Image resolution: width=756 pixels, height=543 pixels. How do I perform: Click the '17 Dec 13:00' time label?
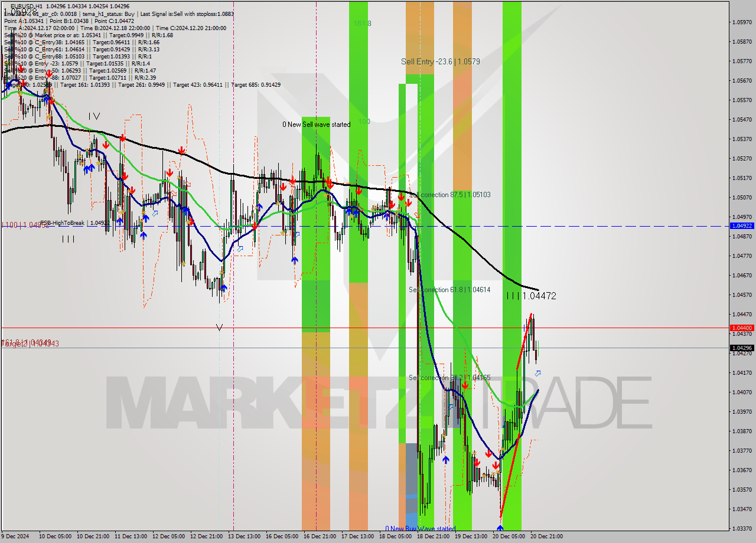point(357,537)
